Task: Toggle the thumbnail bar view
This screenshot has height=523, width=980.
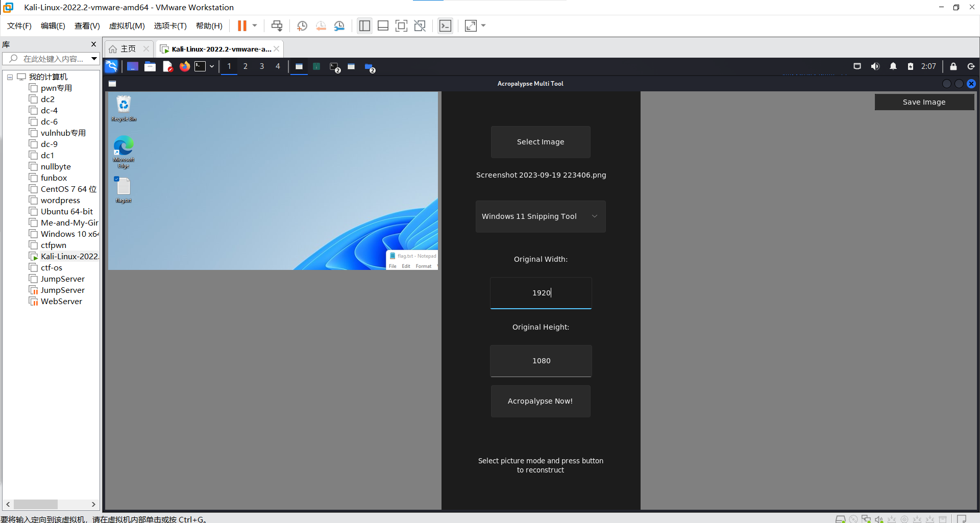Action: (x=383, y=26)
